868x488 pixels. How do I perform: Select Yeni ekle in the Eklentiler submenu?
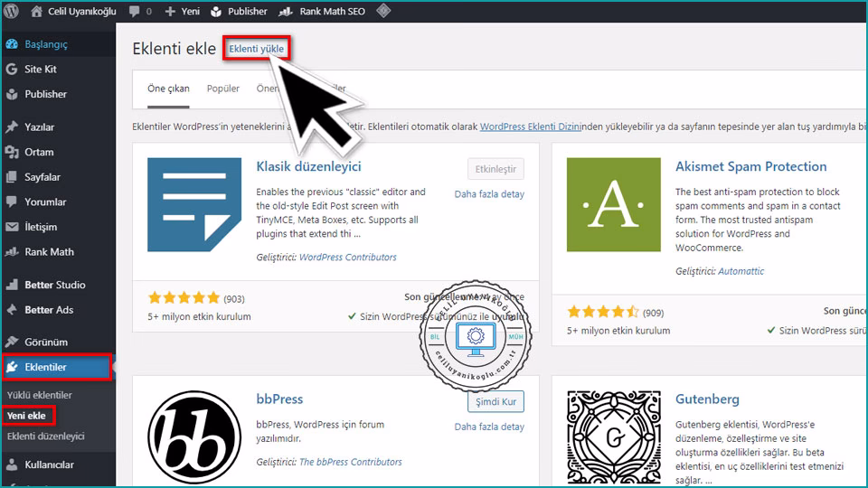[26, 416]
